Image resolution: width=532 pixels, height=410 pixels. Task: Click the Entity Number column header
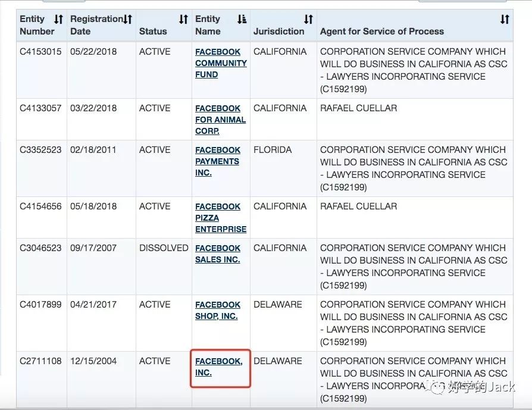[36, 25]
